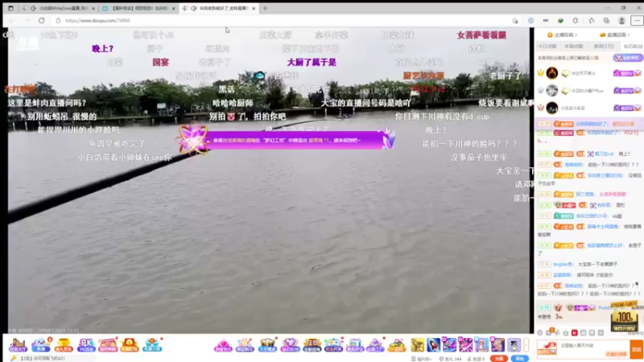This screenshot has width=644, height=362.
Task: Open the PK activity icon
Action: coord(86,345)
